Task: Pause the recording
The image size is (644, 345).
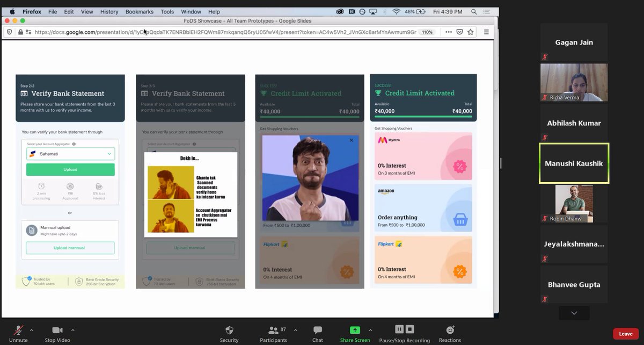Action: point(399,329)
